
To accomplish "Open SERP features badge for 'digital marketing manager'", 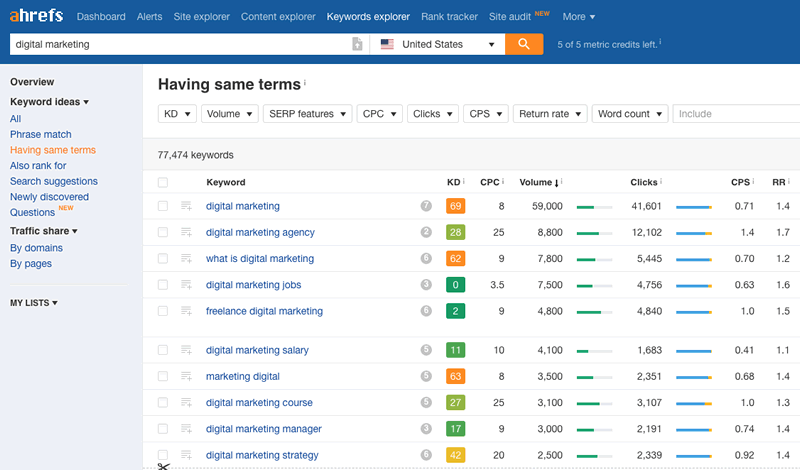I will [426, 429].
